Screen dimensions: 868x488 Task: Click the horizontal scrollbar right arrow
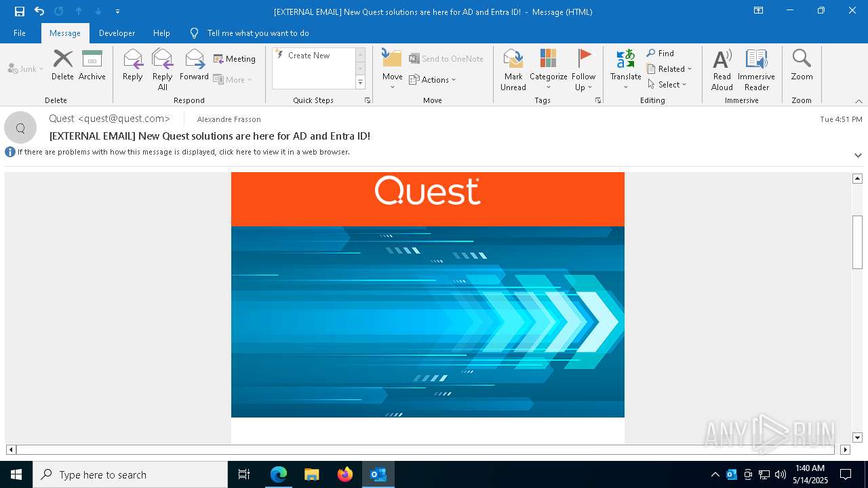coord(845,449)
